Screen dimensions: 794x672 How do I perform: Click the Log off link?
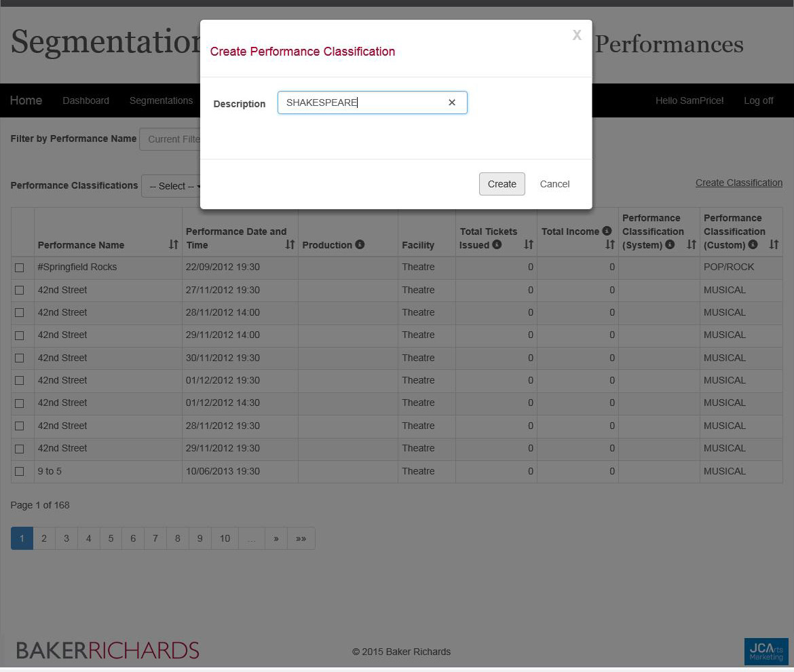pos(758,100)
